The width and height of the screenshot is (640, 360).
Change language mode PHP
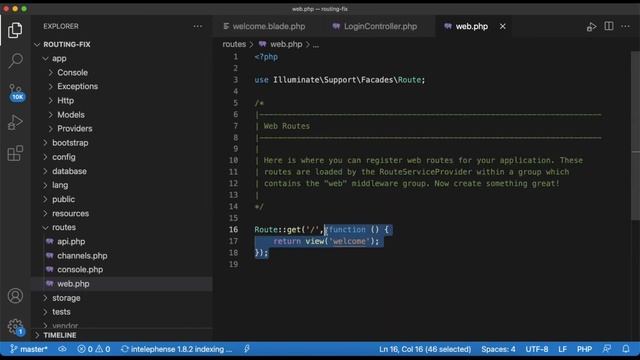(x=584, y=349)
